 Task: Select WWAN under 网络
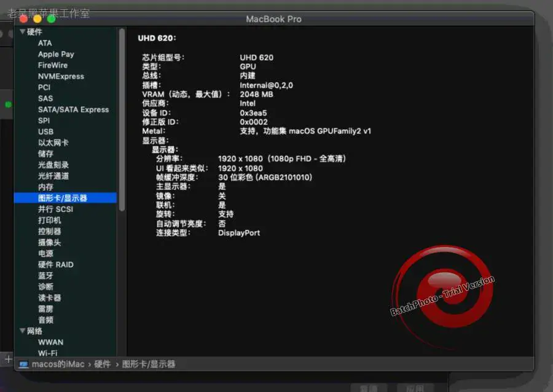pos(51,342)
